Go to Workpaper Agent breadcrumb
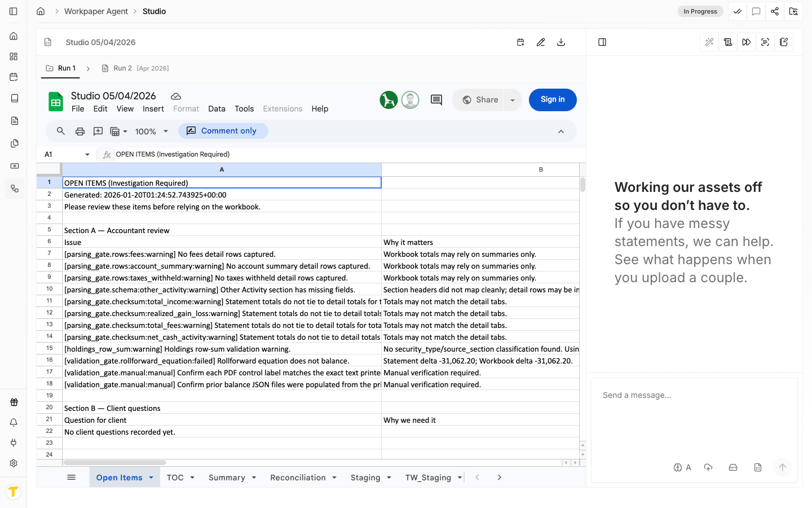Screen dimensions: 812x508 (96, 11)
